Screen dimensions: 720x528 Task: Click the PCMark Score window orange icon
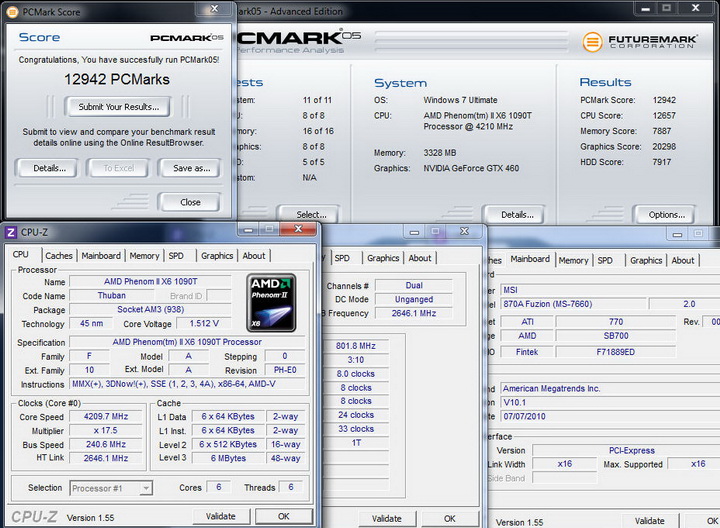click(13, 12)
